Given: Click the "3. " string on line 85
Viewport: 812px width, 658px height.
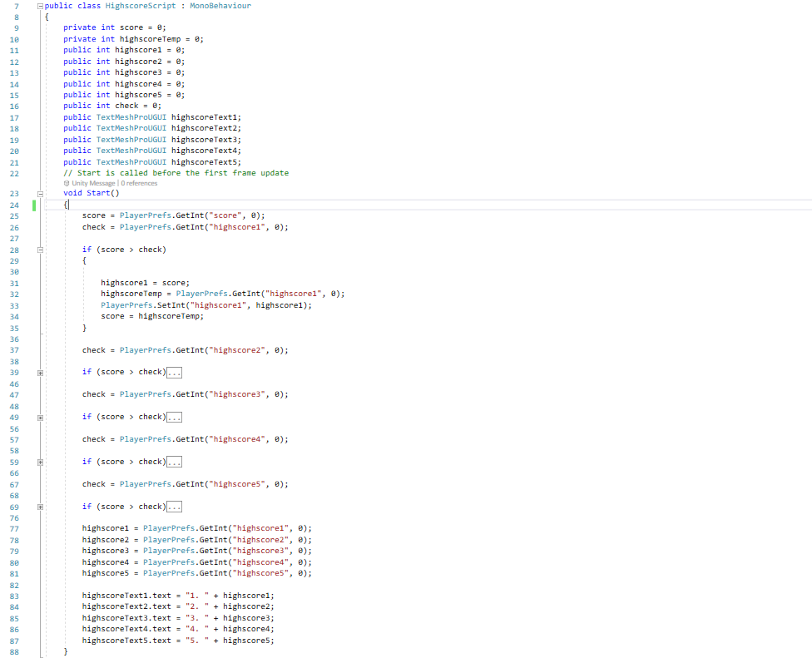Looking at the screenshot, I should 197,618.
